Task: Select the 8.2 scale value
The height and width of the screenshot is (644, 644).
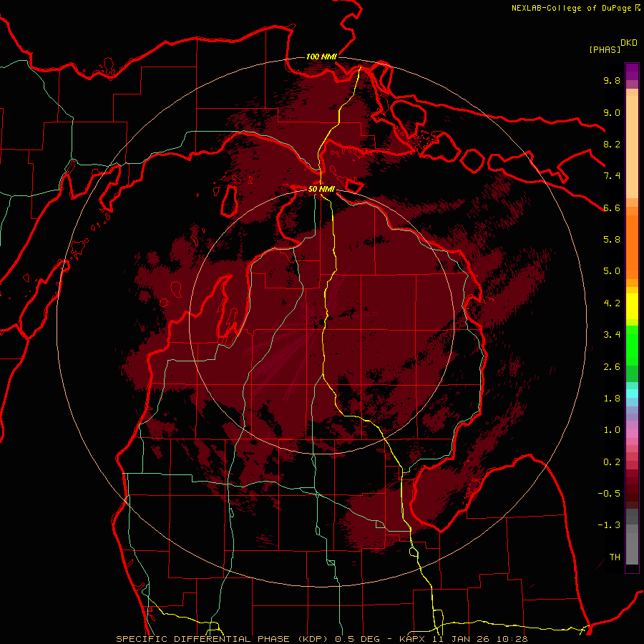Action: 612,144
